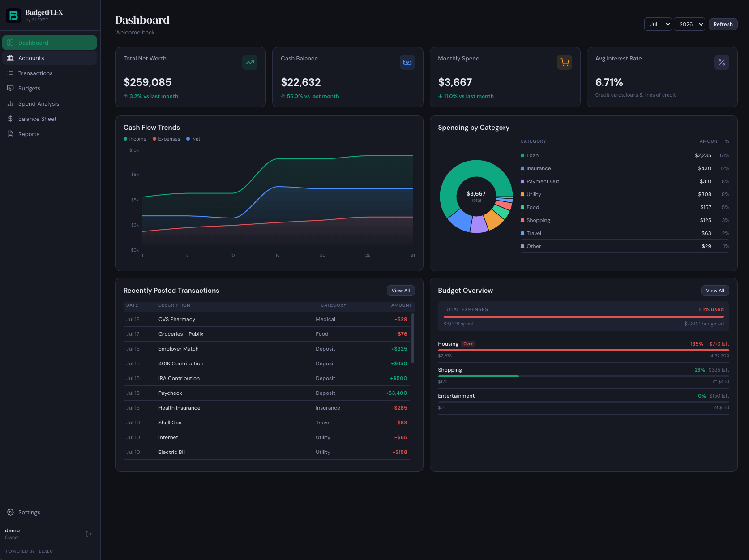Click the demo Owner user profile
The image size is (749, 560).
pos(13,534)
